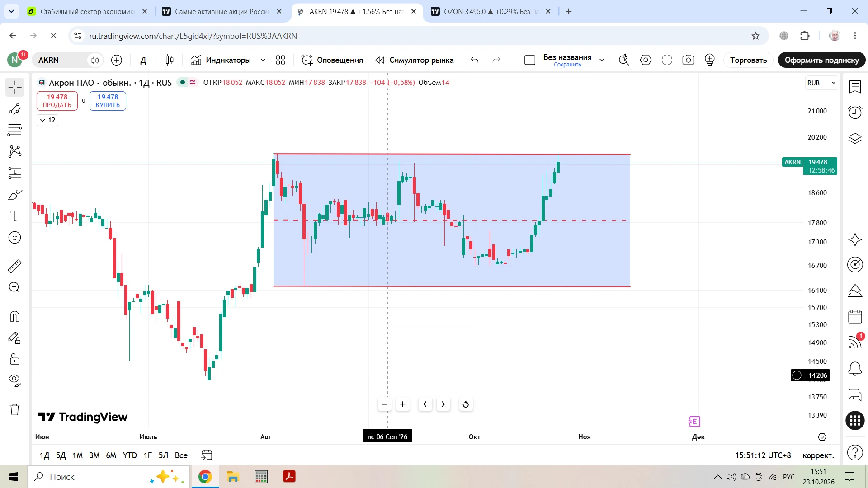This screenshot has width=868, height=488.
Task: Open the object tree layers panel
Action: (855, 138)
